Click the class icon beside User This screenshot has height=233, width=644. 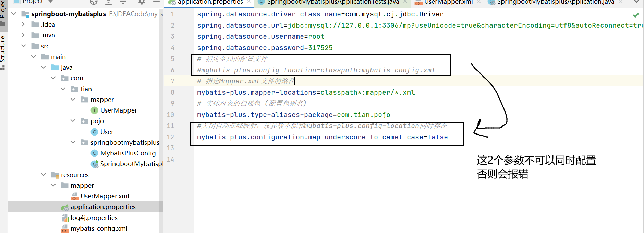click(x=94, y=132)
